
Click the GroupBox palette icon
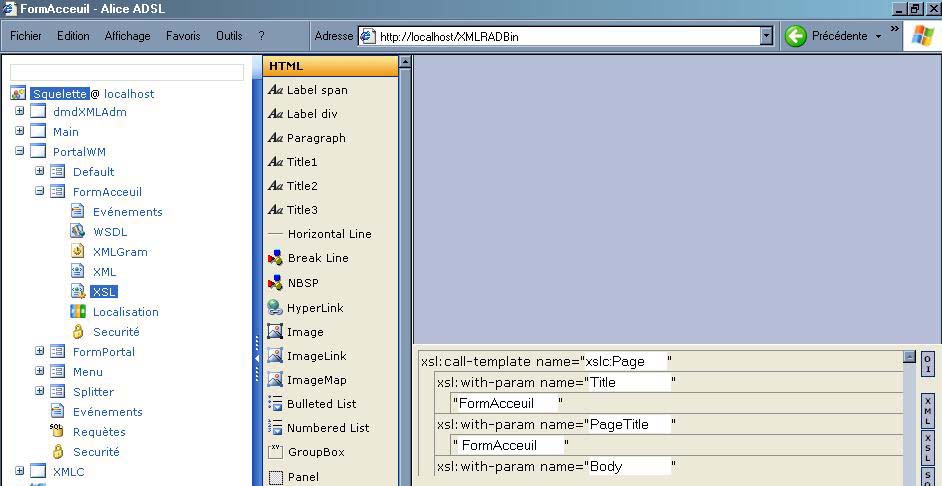pos(276,452)
